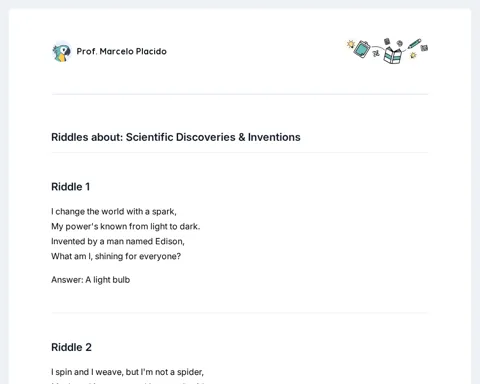This screenshot has width=480, height=384.
Task: Click 'My power's known from light to dark'
Action: pyautogui.click(x=126, y=227)
